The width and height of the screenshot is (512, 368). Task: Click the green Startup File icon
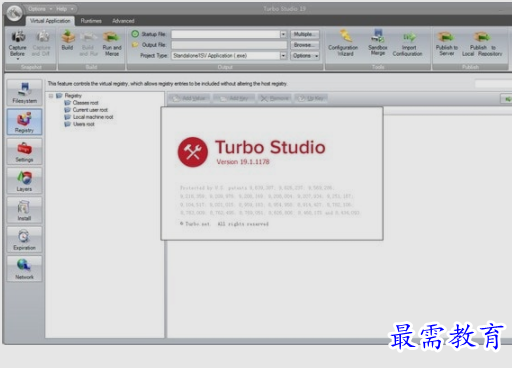[x=135, y=34]
